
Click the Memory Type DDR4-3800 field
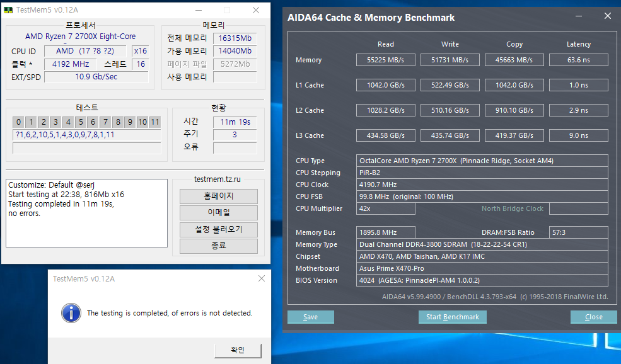click(x=482, y=244)
